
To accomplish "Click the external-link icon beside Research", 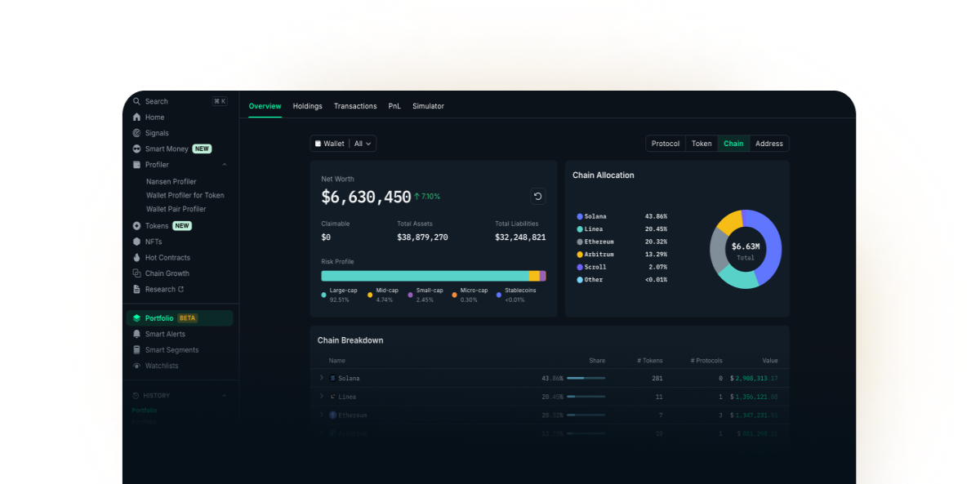I will point(180,289).
